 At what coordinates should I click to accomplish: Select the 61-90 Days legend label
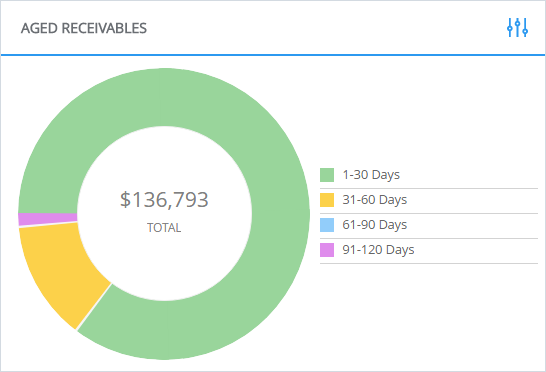pos(375,225)
